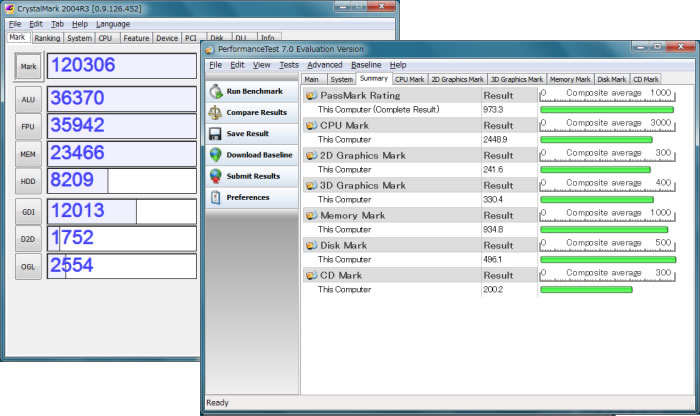Screen dimensions: 700x416
Task: Select the System tab in PerformanceTest
Action: (x=342, y=79)
